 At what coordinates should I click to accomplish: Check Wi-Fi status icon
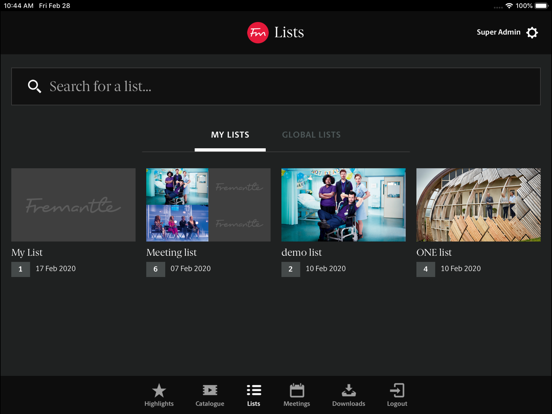coord(509,6)
